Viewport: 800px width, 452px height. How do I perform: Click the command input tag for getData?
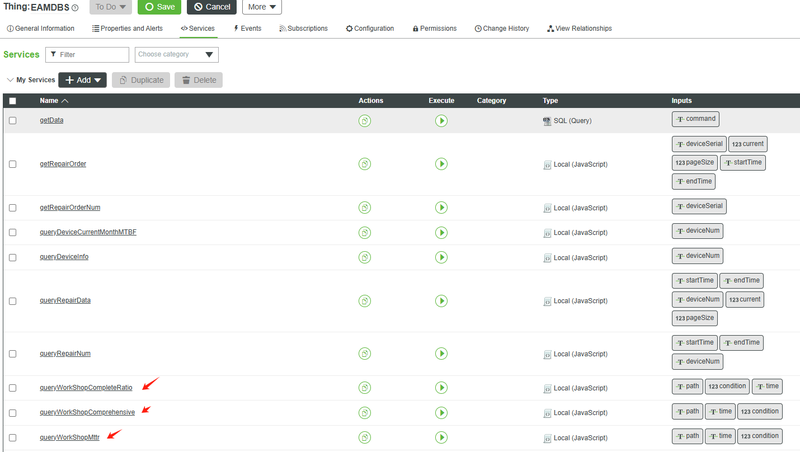click(696, 119)
